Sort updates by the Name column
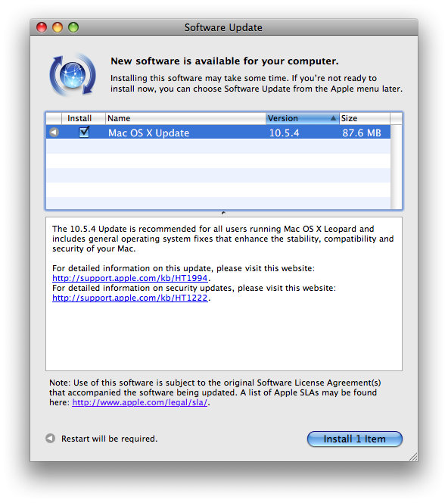448x503 pixels. click(x=185, y=118)
